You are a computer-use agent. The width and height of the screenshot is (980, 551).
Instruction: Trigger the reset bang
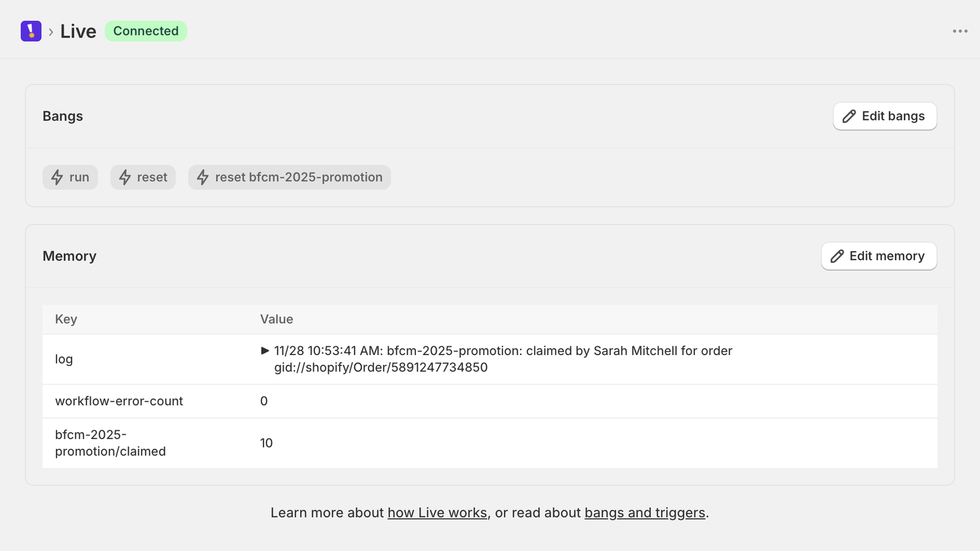point(143,178)
